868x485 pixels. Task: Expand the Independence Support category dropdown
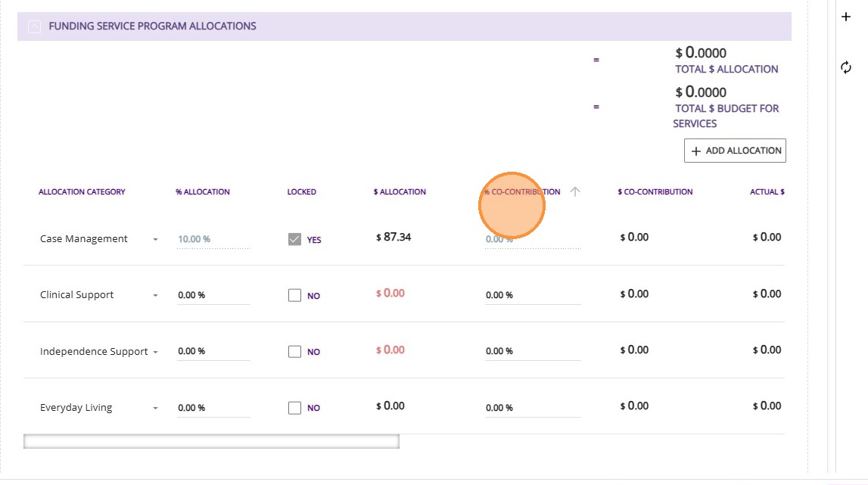click(155, 352)
